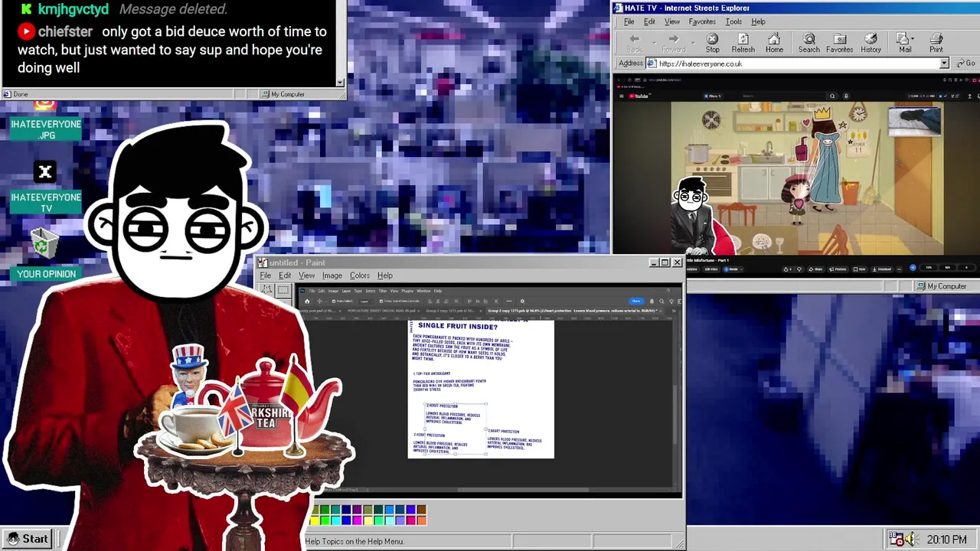The height and width of the screenshot is (551, 980).
Task: Click the Mail icon in the browser toolbar
Action: 903,39
